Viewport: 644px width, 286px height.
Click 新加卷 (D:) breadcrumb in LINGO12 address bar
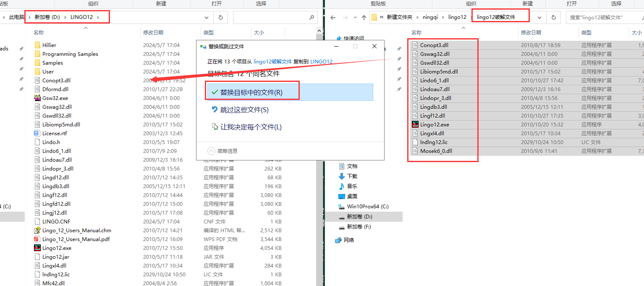coord(47,17)
